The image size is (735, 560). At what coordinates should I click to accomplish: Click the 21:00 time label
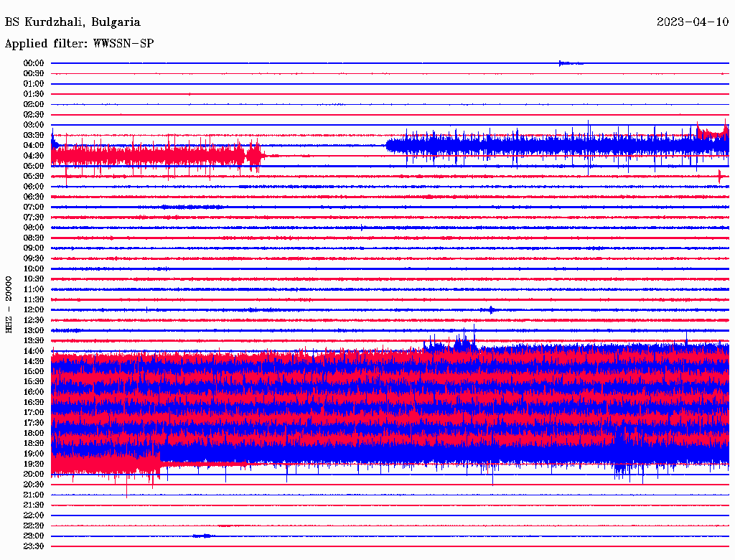click(34, 495)
